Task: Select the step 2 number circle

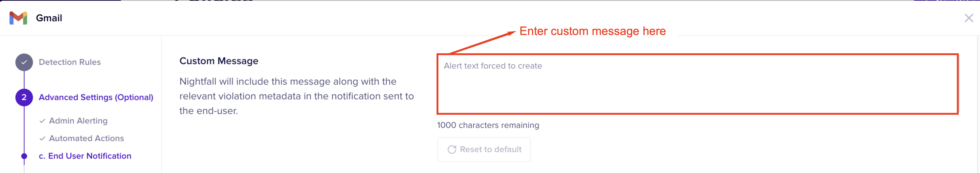Action: 24,97
